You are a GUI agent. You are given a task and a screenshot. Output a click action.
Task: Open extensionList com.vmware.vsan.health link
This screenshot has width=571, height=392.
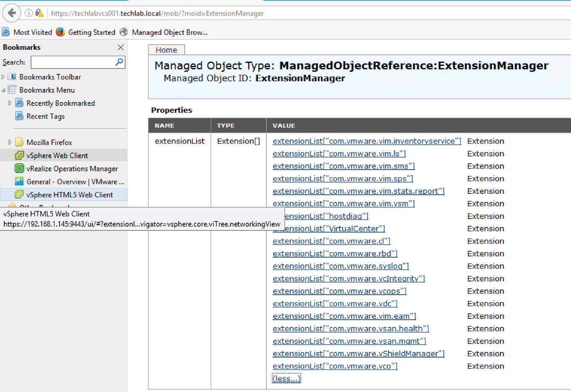click(351, 329)
